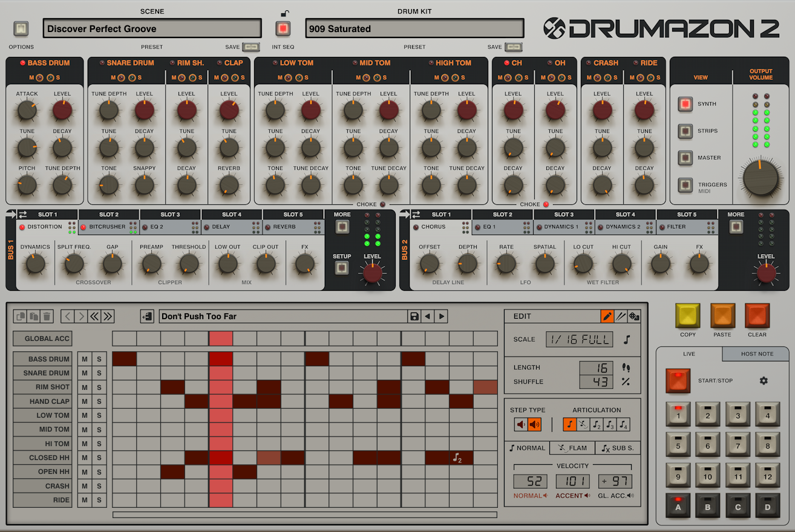Select the FLAM articulation tab
This screenshot has height=532, width=795.
coord(571,447)
